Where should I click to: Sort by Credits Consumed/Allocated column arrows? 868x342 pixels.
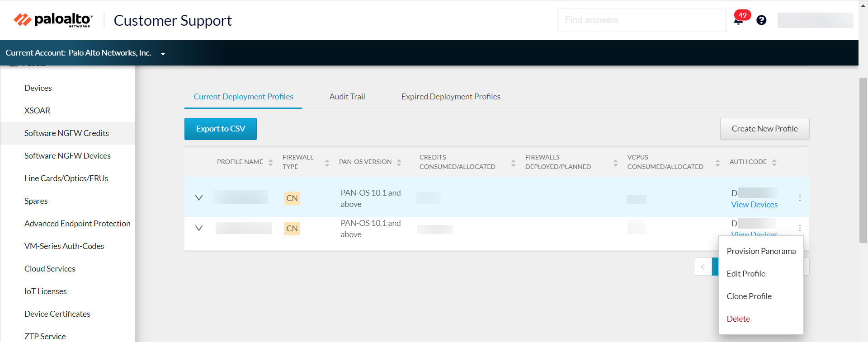pyautogui.click(x=513, y=162)
